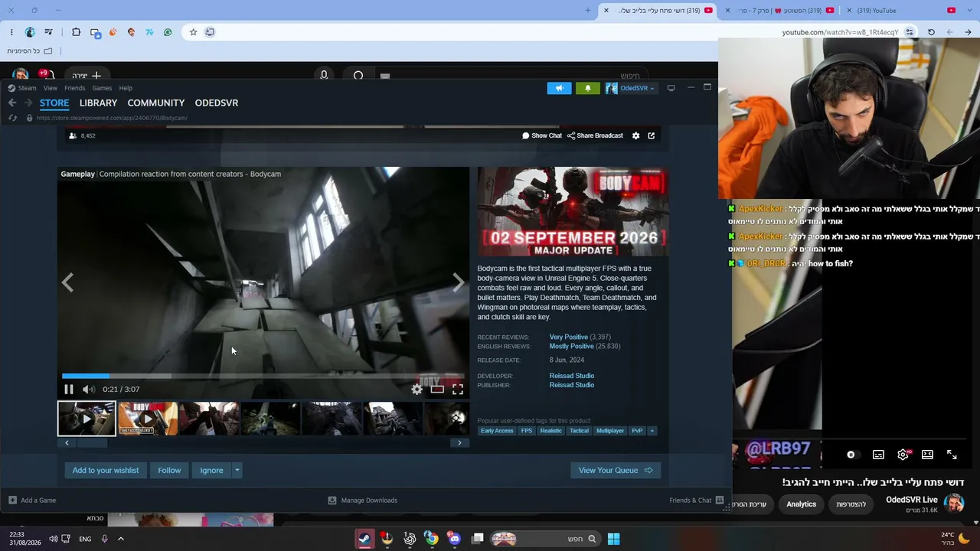Switch to the LIBRARY tab
This screenshot has width=980, height=551.
click(x=98, y=103)
